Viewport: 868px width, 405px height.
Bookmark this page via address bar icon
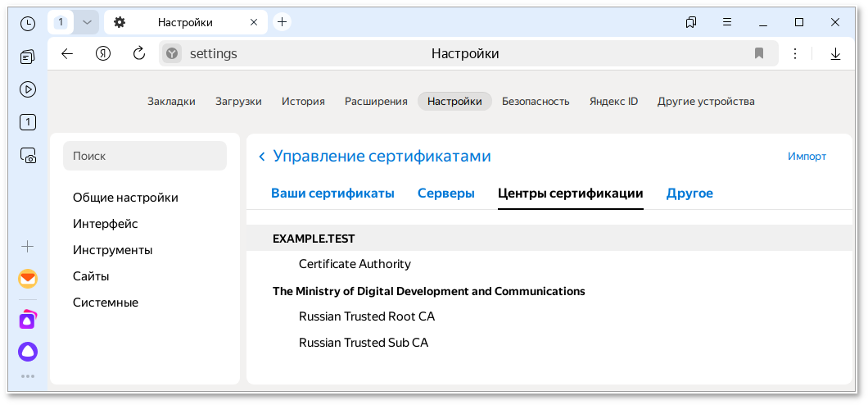pyautogui.click(x=759, y=53)
